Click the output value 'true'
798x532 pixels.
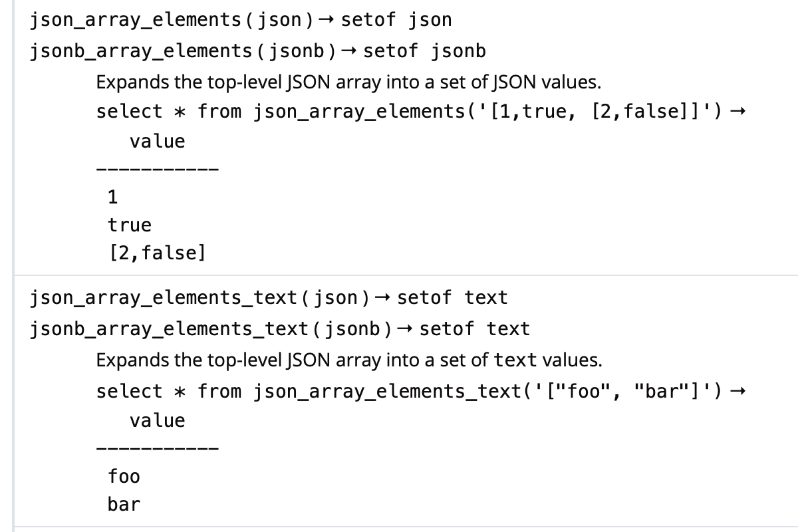coord(130,225)
